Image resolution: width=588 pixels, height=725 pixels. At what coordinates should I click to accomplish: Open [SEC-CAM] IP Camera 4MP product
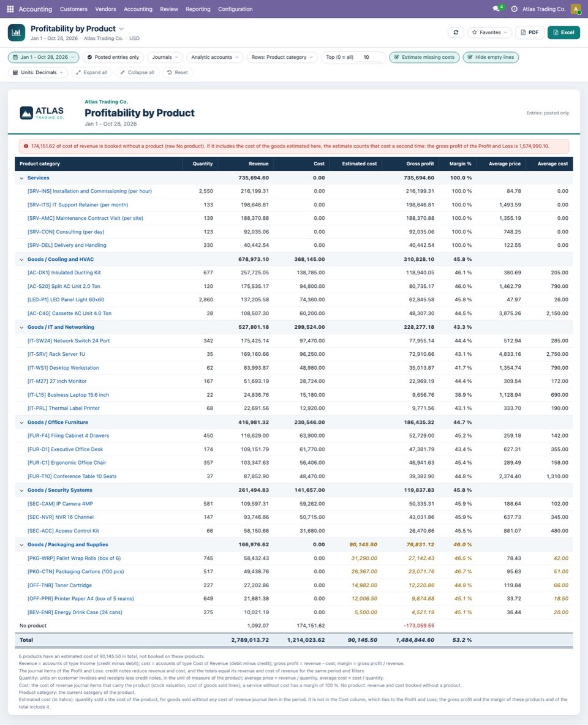(60, 503)
